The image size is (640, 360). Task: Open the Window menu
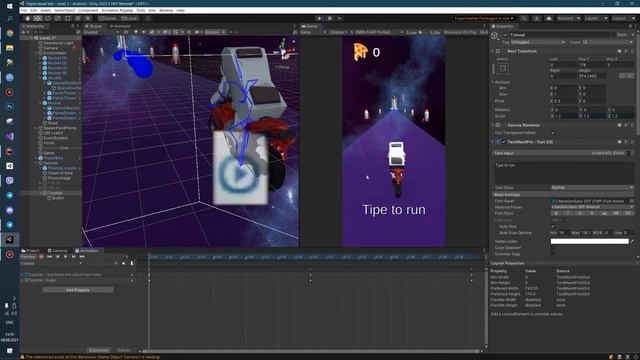pyautogui.click(x=166, y=10)
